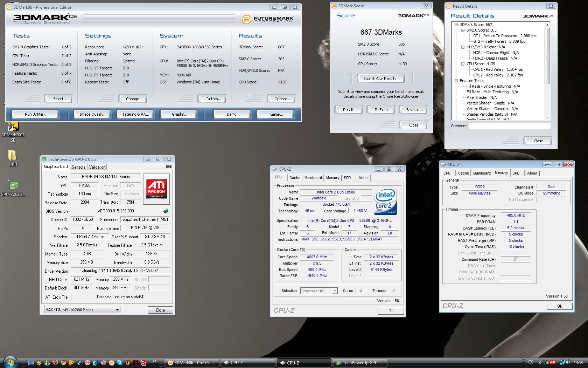588x368 pixels.
Task: Click the Filtering & AA... button
Action: (136, 114)
